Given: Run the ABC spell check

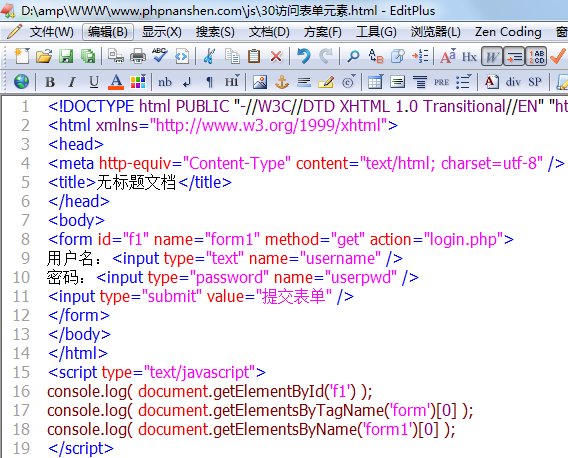Looking at the screenshot, I should 160,56.
